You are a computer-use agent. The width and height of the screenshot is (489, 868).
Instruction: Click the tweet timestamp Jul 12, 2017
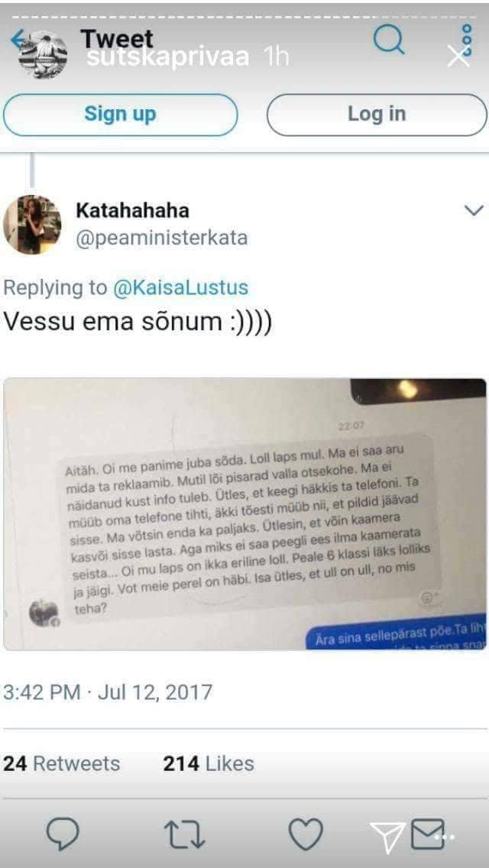tap(108, 692)
